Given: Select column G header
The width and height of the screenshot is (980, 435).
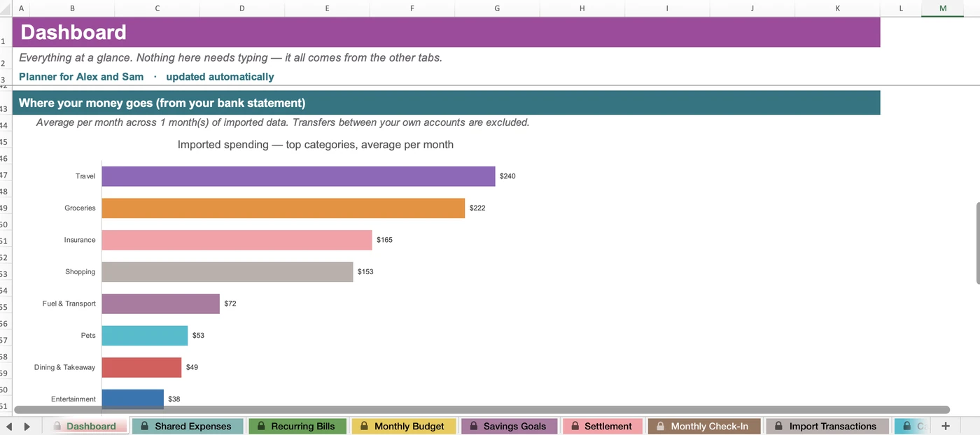Looking at the screenshot, I should pyautogui.click(x=497, y=8).
